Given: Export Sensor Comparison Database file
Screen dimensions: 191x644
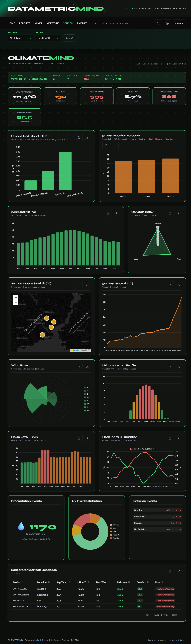Looking at the screenshot, I should point(170,571).
